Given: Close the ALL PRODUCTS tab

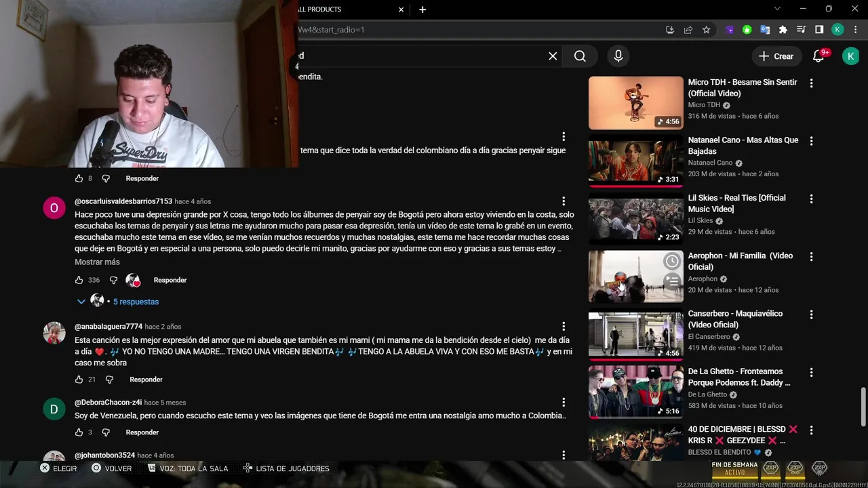Looking at the screenshot, I should [x=401, y=9].
